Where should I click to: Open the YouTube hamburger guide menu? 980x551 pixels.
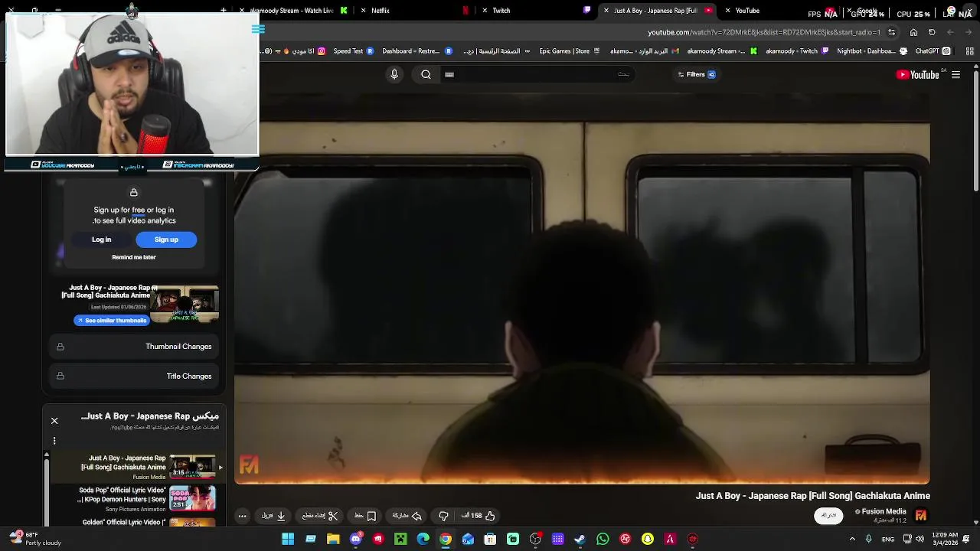tap(955, 74)
